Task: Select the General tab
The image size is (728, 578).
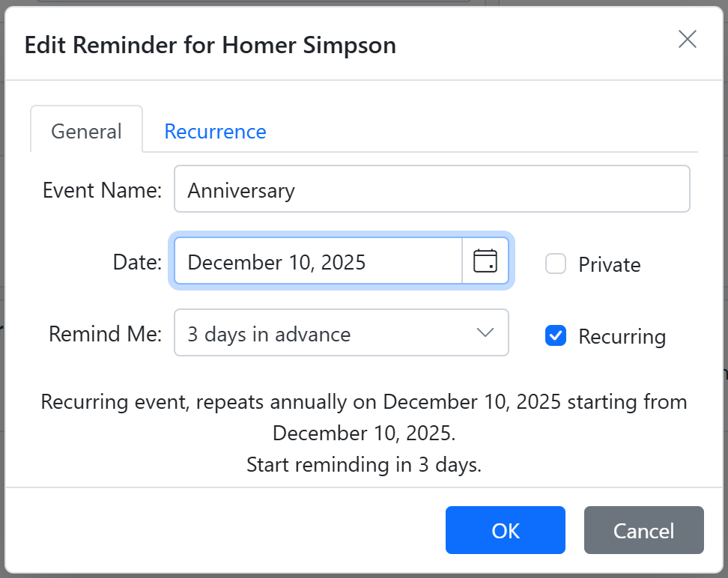Action: click(86, 131)
